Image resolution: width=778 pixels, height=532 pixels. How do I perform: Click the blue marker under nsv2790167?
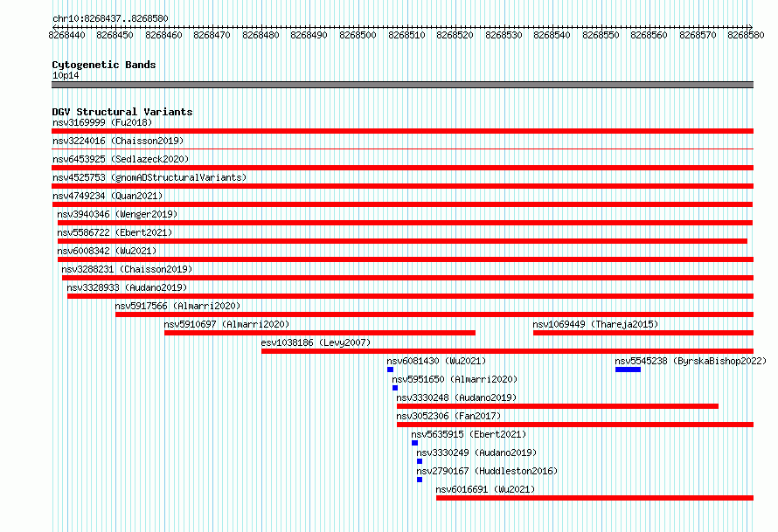click(420, 480)
